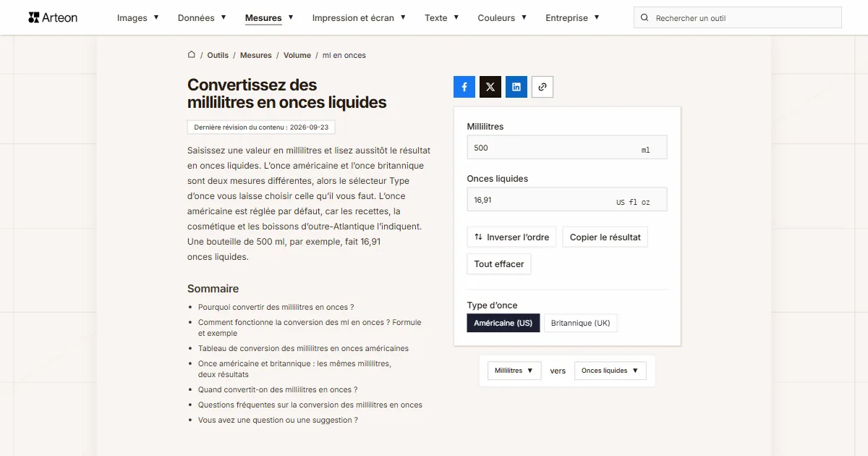Open the Millilitres source unit dropdown

click(x=514, y=371)
